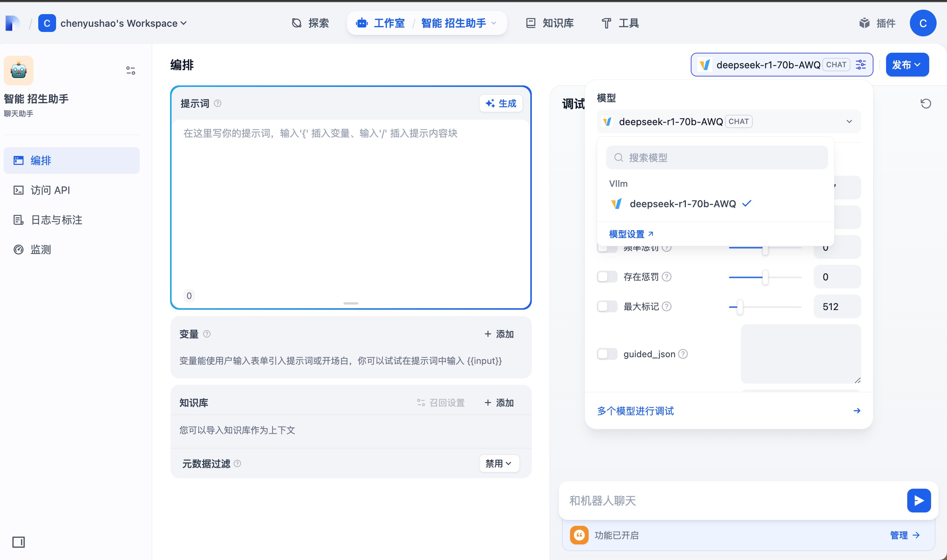Open the 模型设置 link

tap(631, 234)
